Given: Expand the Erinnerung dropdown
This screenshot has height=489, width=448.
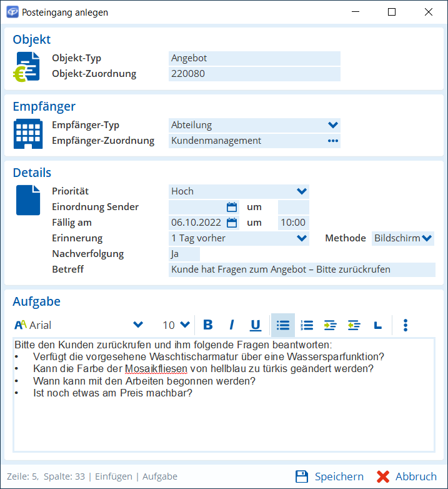Looking at the screenshot, I should click(302, 238).
